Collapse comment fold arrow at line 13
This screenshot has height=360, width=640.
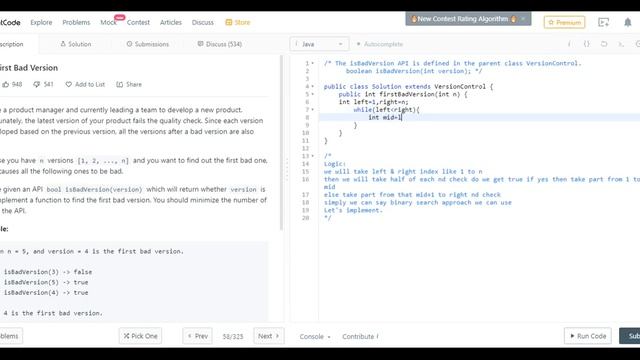click(x=313, y=156)
